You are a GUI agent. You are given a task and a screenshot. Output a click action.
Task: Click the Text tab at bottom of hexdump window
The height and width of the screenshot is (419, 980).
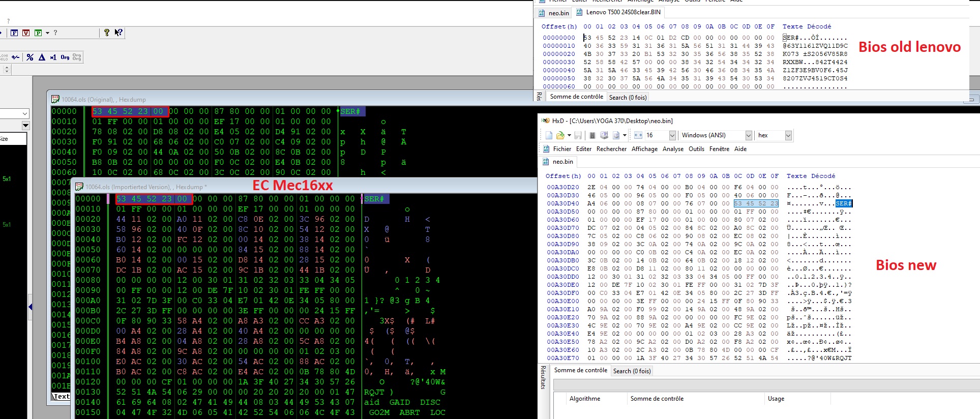click(x=61, y=397)
